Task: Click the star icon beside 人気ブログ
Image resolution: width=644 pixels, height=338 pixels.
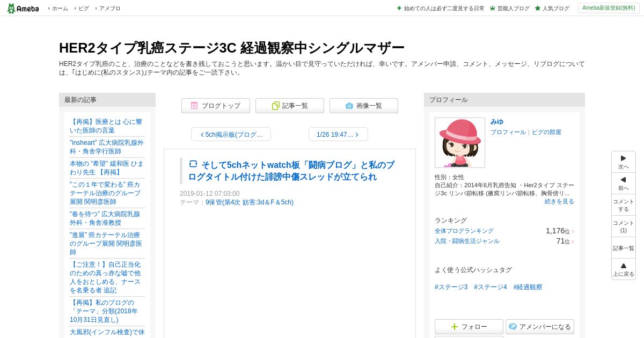Action: click(537, 8)
